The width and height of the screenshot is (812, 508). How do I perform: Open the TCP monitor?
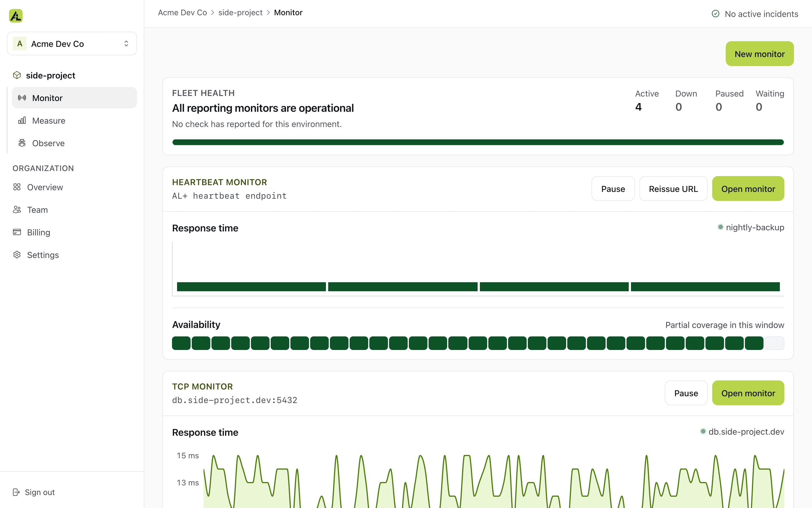748,393
